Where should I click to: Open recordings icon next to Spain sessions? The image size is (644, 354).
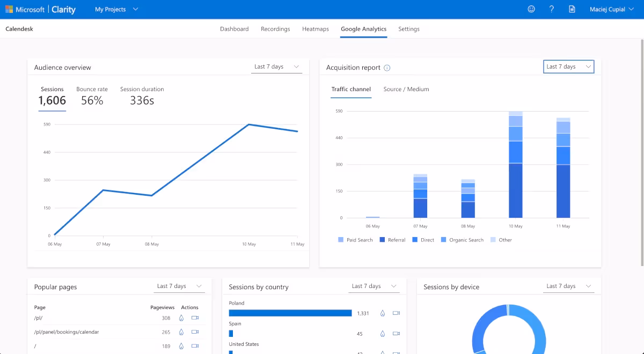396,334
